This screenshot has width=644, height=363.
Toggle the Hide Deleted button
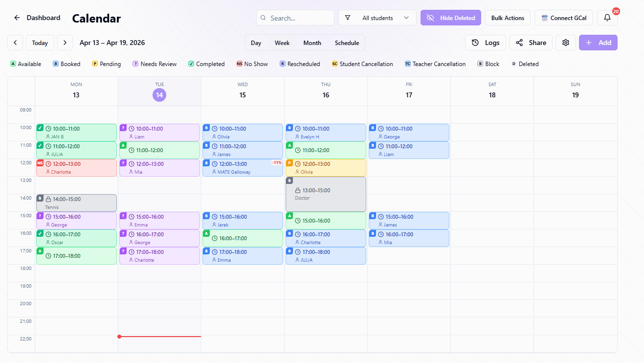click(x=451, y=18)
